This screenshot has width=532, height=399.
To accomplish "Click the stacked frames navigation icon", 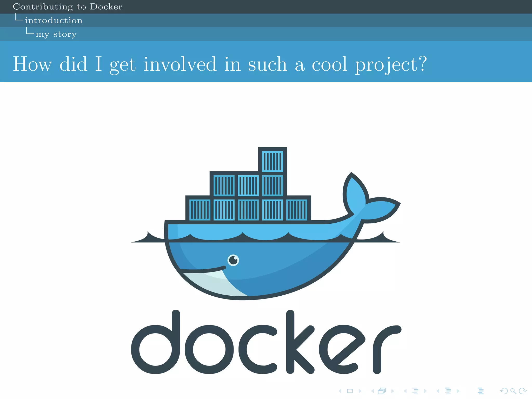I will coord(382,391).
